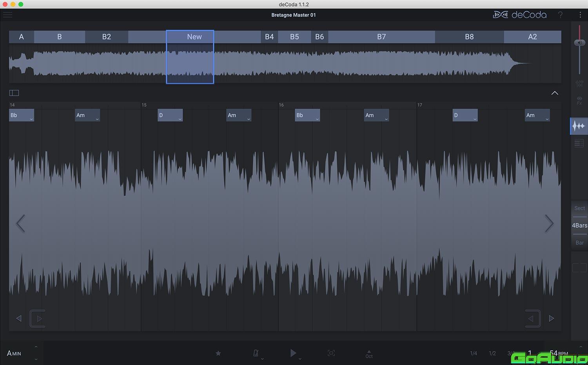The width and height of the screenshot is (588, 365).
Task: Open Am chord dropdown in bar 16
Action: coord(386,119)
